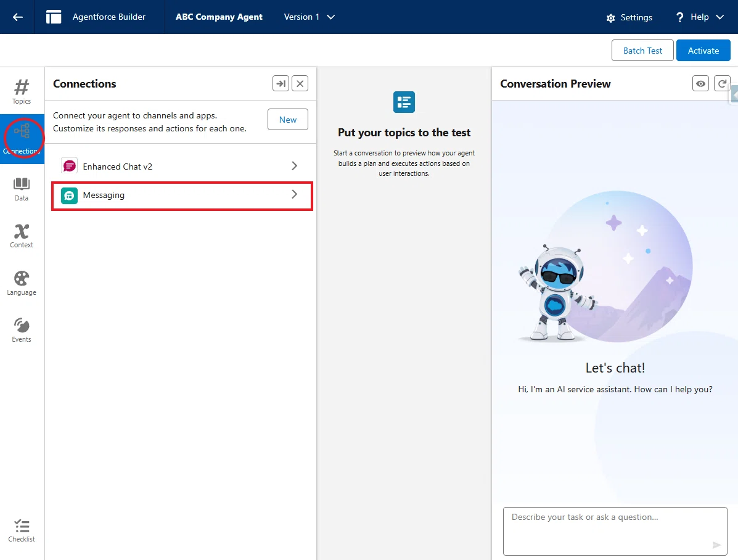Viewport: 738px width, 560px height.
Task: Click the Batch Test button
Action: (642, 51)
